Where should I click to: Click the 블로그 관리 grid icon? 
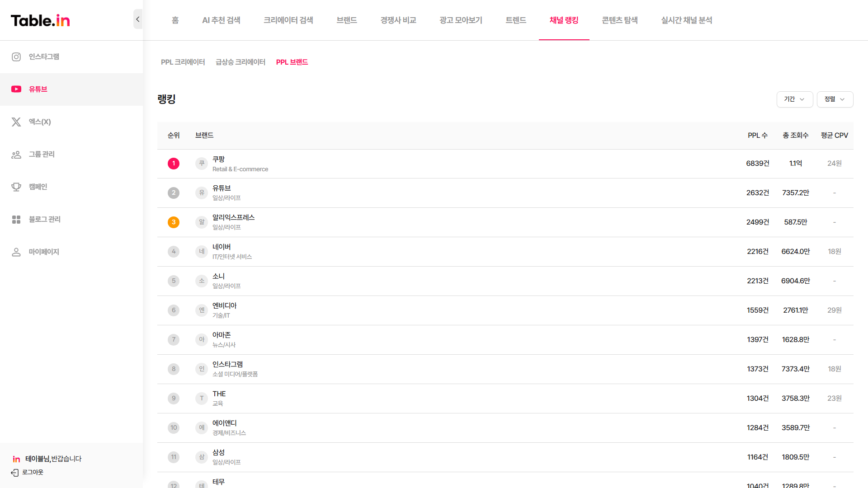pyautogui.click(x=16, y=219)
